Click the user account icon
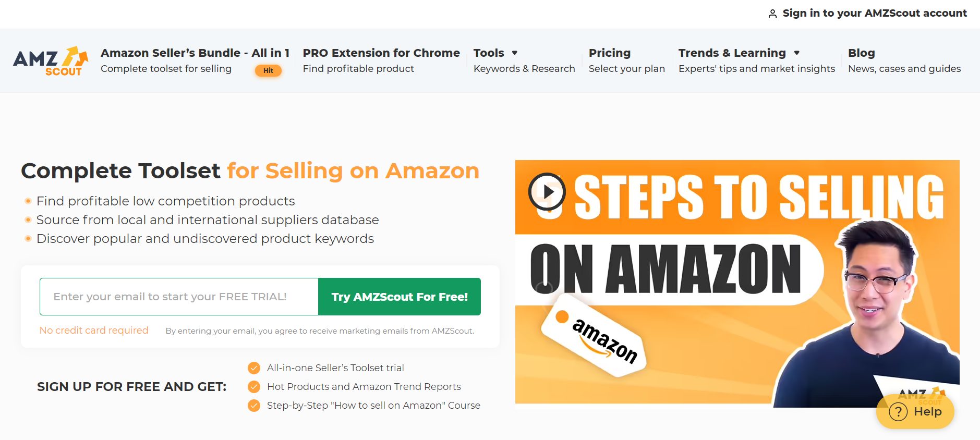Screen dimensions: 980x440 tap(772, 14)
